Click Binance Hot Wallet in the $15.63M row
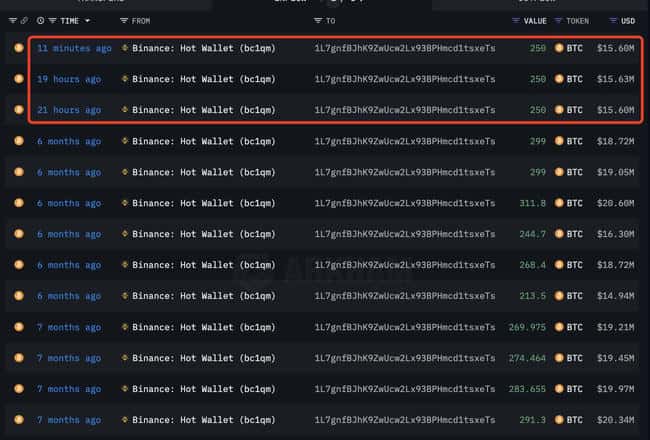Screen dimensions: 650x440 pyautogui.click(x=203, y=79)
